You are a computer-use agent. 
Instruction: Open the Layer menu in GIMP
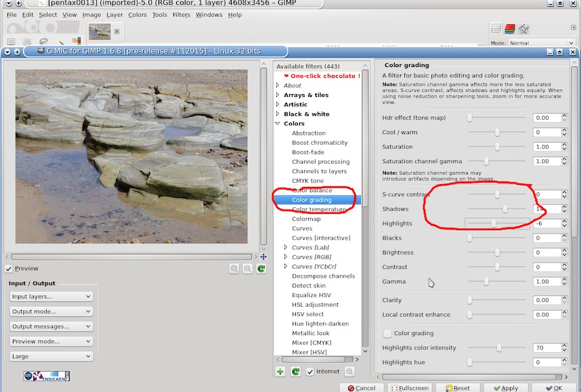pyautogui.click(x=114, y=15)
